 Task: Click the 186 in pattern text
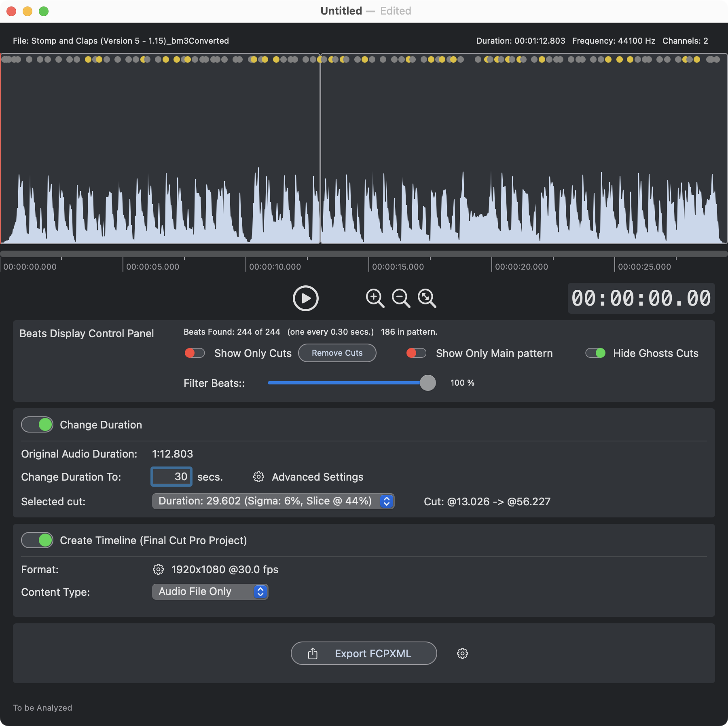409,332
